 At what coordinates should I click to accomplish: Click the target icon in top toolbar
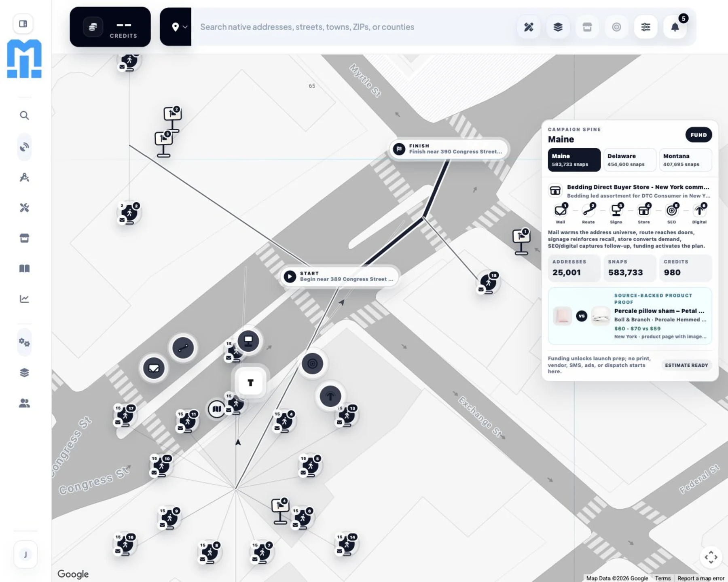pyautogui.click(x=616, y=27)
